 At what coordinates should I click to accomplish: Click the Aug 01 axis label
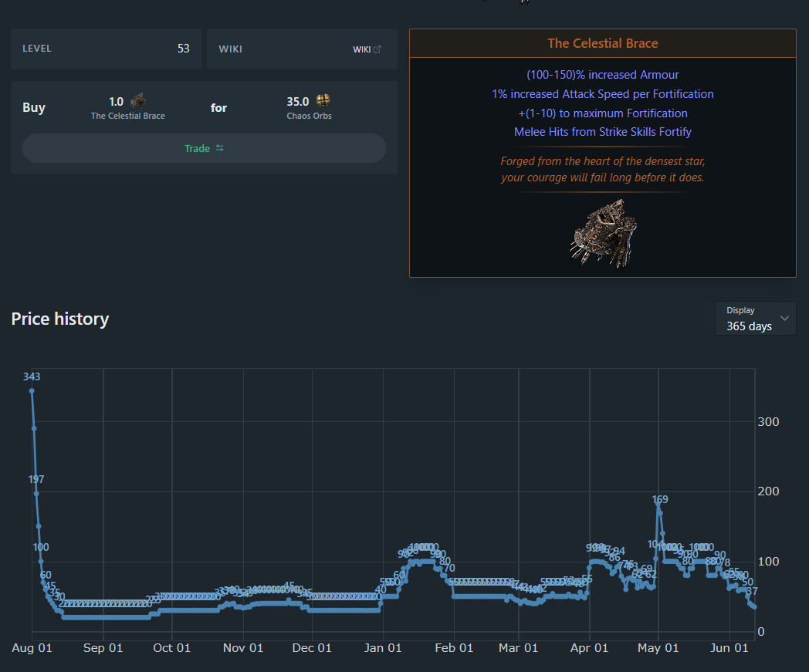[x=32, y=648]
